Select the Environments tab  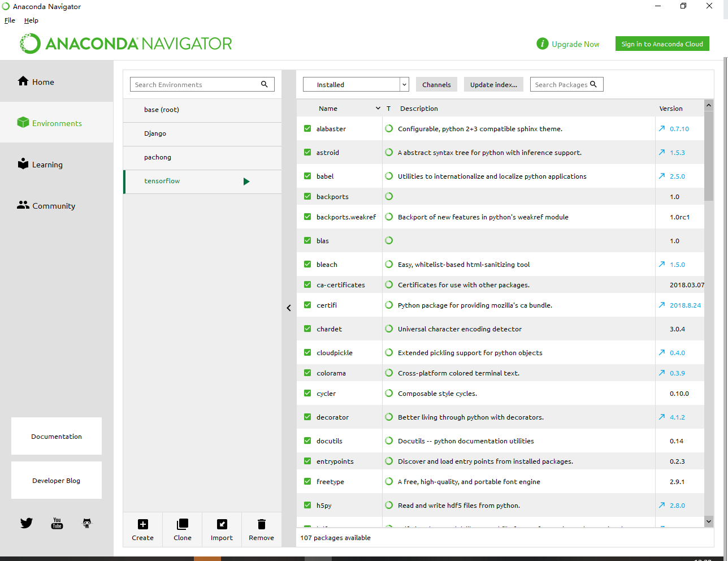[57, 122]
